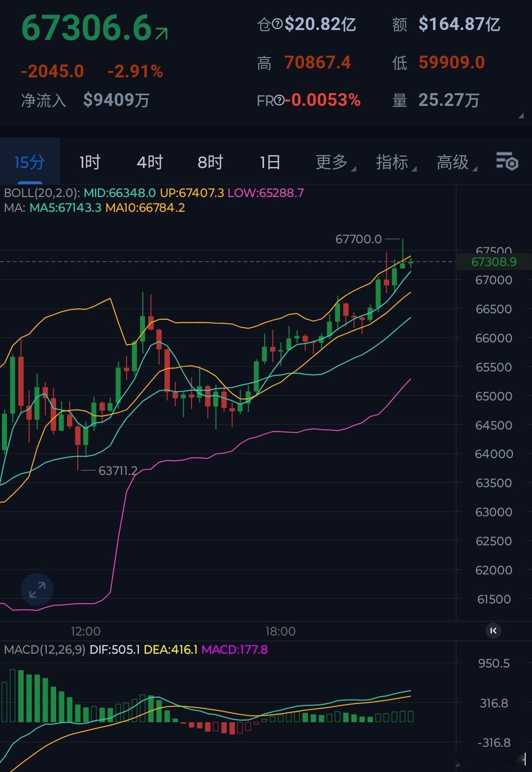The image size is (532, 772).
Task: Tap MA10:66784.2 value
Action: click(x=145, y=207)
